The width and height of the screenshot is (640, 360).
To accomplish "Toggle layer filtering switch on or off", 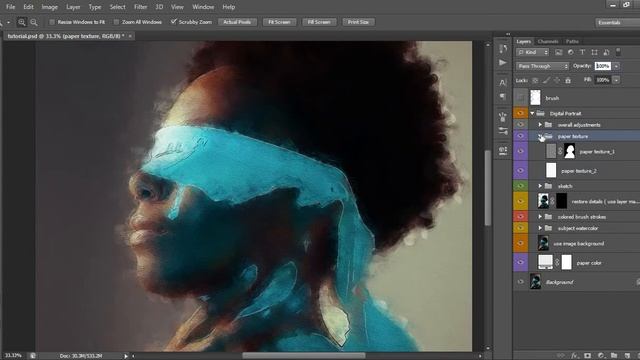I will [618, 52].
